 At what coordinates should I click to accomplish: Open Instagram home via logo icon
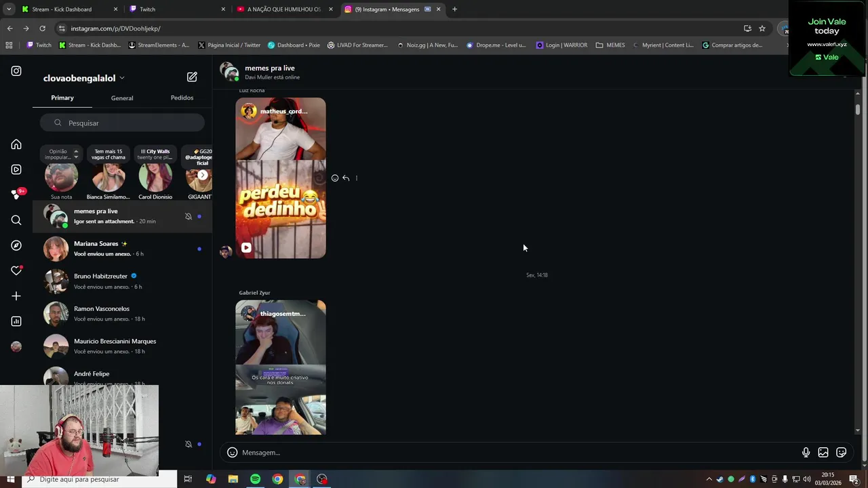[x=16, y=70]
